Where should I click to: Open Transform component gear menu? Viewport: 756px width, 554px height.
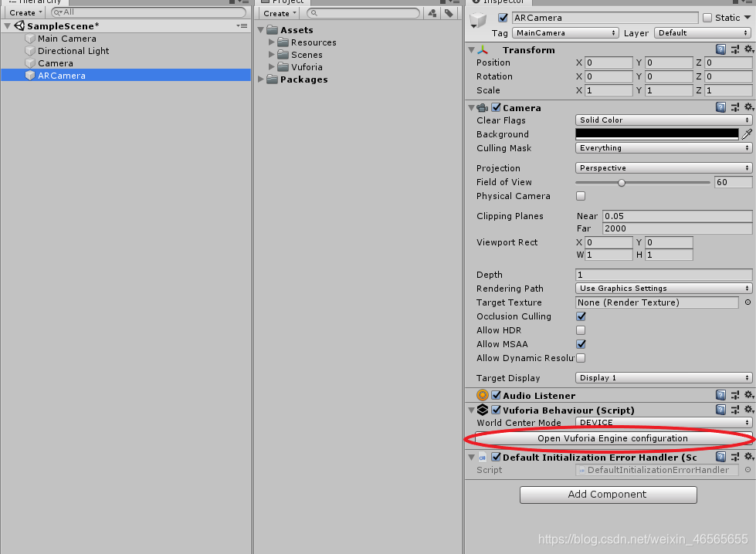coord(749,49)
